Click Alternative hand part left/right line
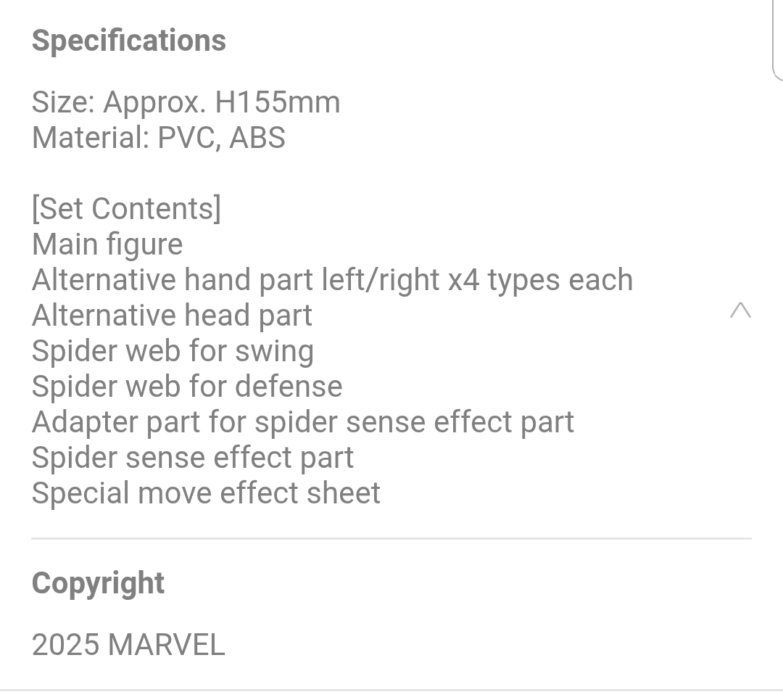The height and width of the screenshot is (700, 783). [333, 280]
